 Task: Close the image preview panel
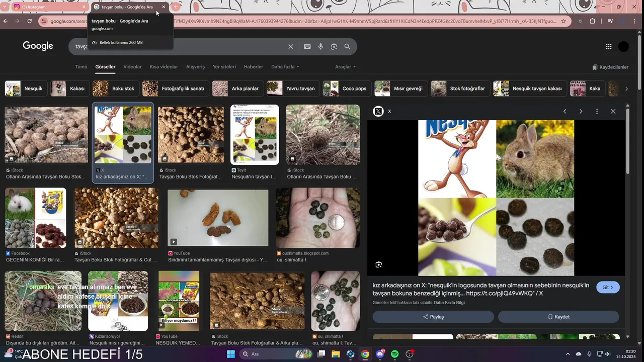pos(613,112)
